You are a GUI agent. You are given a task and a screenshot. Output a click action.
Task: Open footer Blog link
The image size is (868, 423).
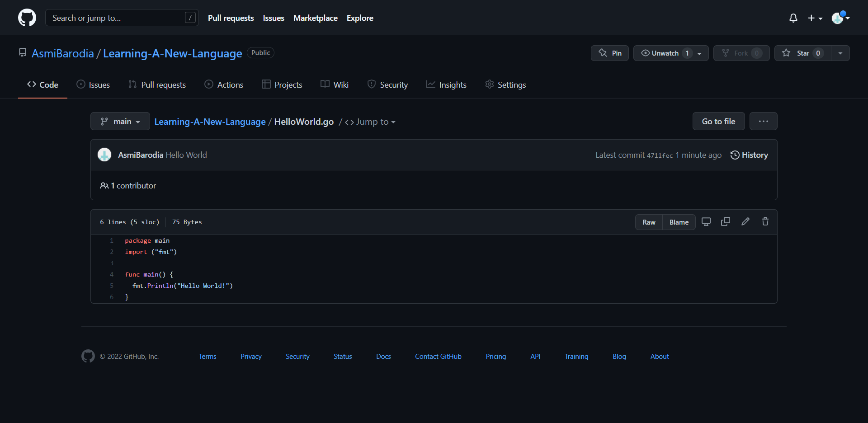619,357
